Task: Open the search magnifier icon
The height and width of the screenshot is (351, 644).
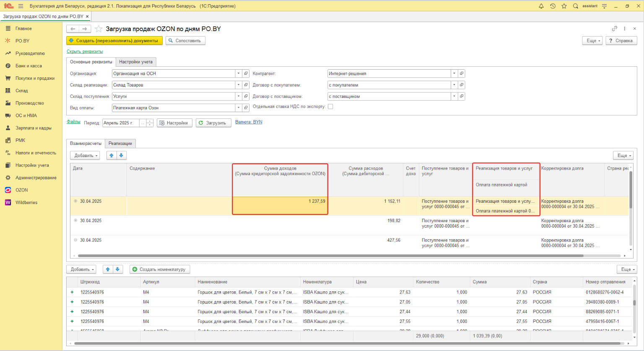Action: point(576,6)
